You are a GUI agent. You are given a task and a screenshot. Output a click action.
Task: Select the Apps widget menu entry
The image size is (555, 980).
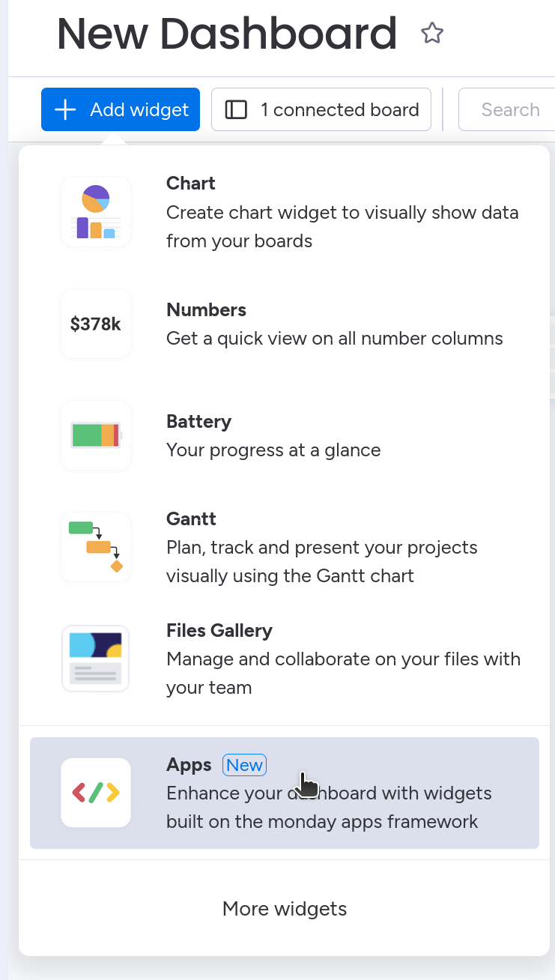[189, 765]
